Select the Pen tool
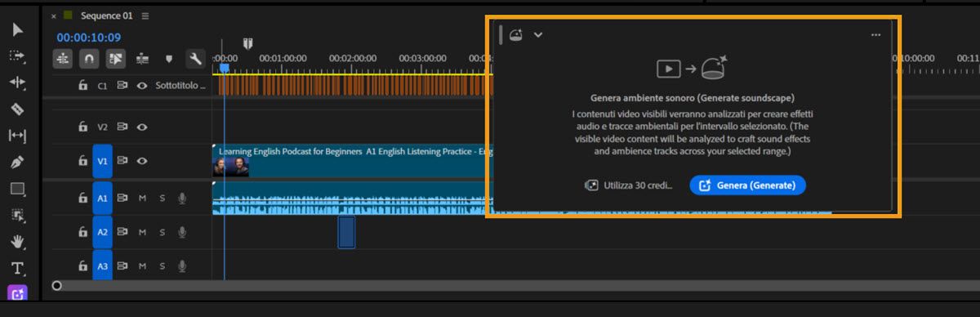Screen dimensions: 980x317 pyautogui.click(x=17, y=162)
